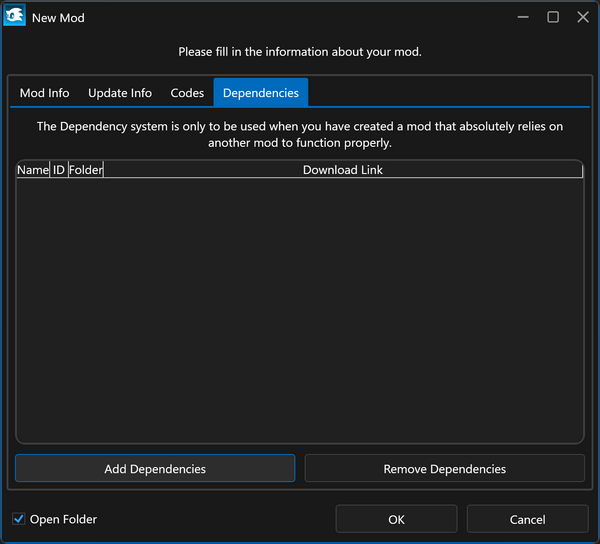
Task: Click the ID column header
Action: pyautogui.click(x=59, y=170)
